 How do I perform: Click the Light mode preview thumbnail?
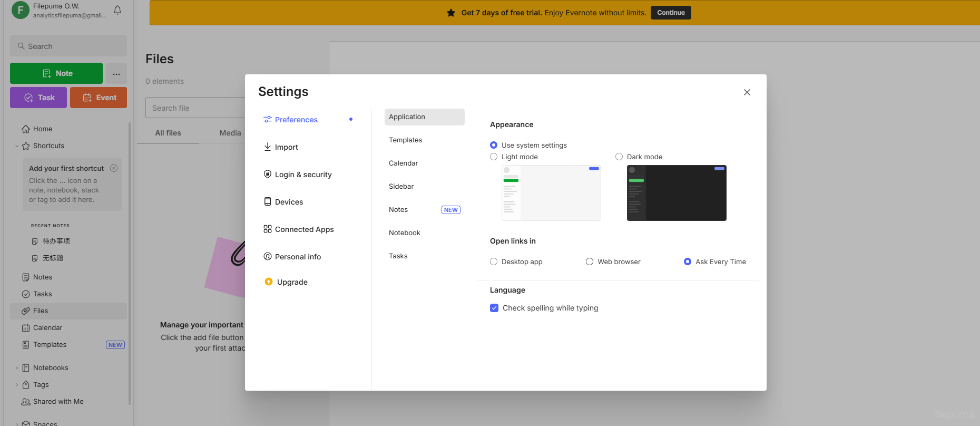click(x=551, y=193)
